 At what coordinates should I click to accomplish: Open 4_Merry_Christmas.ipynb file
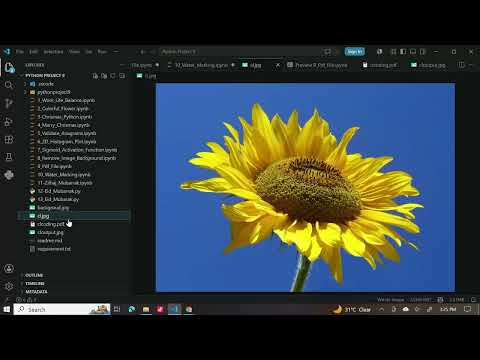(x=64, y=125)
